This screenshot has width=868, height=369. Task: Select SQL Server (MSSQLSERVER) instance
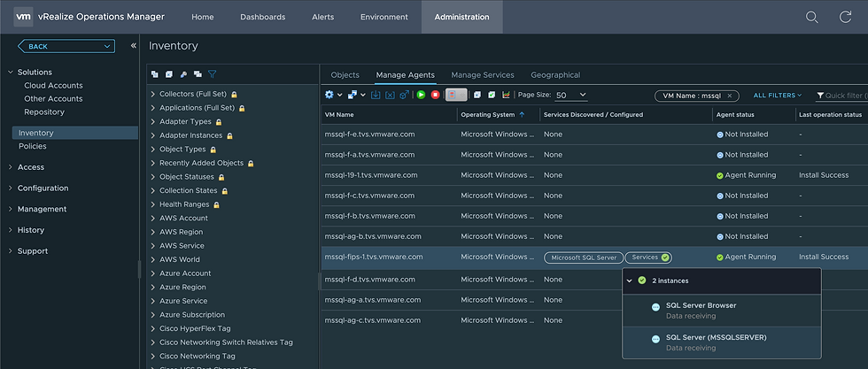coord(721,342)
